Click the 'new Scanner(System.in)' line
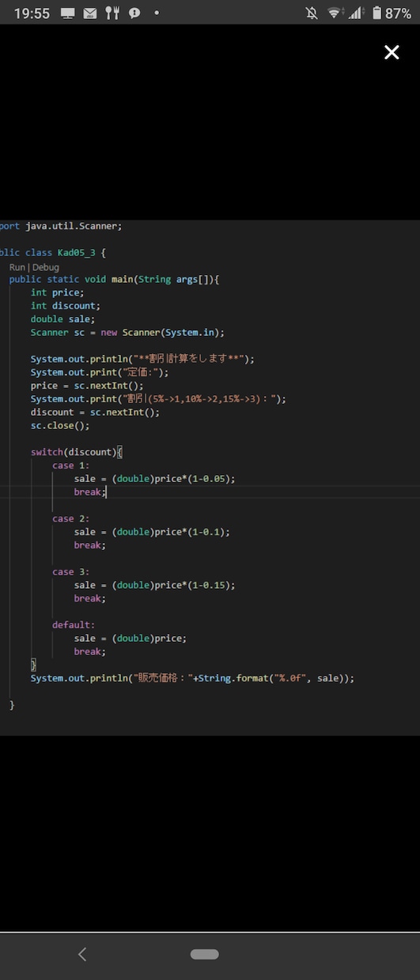 pyautogui.click(x=127, y=333)
